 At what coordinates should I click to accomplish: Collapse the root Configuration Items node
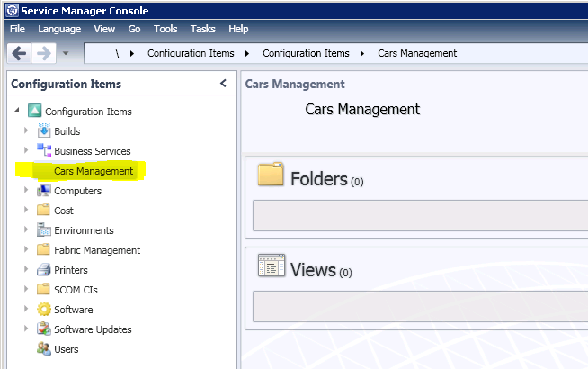click(17, 112)
